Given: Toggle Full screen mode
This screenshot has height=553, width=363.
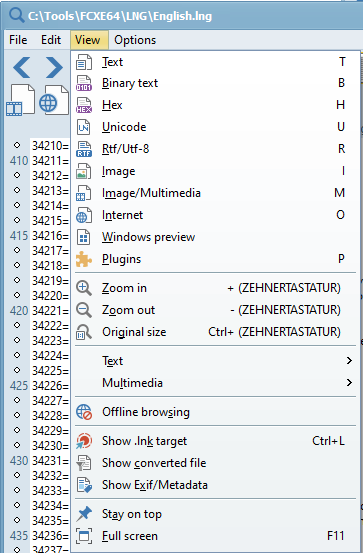Looking at the screenshot, I should coord(215,536).
